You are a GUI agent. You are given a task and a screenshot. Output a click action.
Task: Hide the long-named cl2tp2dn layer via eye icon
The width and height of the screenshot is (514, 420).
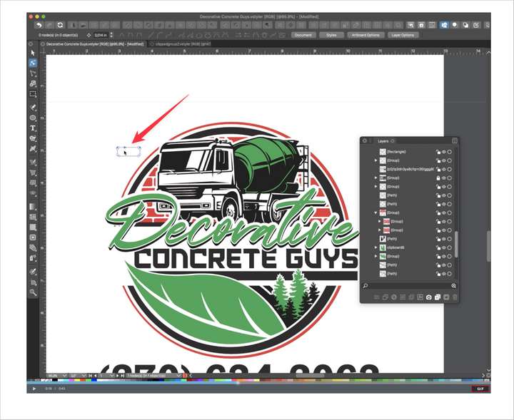tap(444, 169)
